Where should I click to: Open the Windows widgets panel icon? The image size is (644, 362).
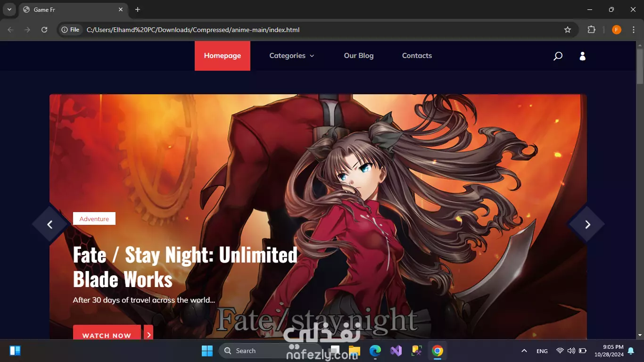click(15, 351)
